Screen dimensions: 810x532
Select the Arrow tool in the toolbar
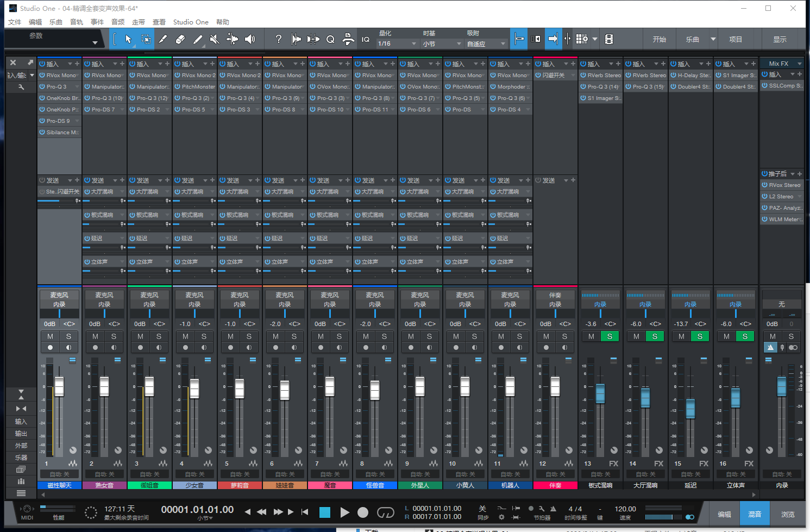(x=129, y=39)
